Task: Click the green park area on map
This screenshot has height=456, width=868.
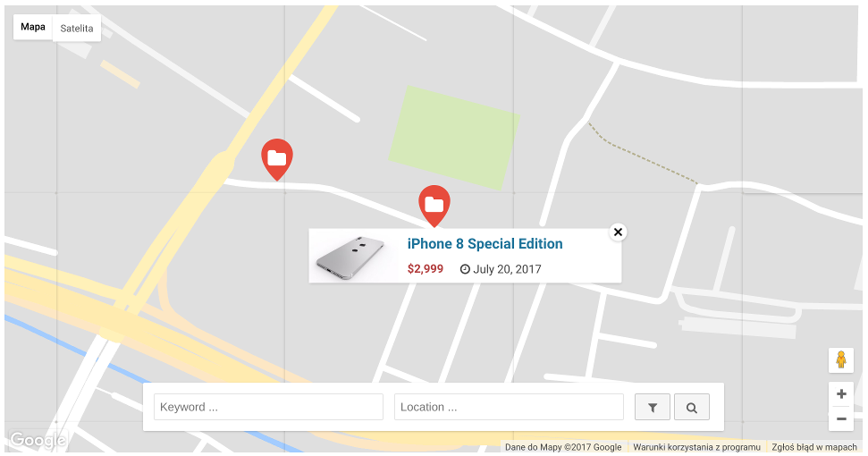Action: click(454, 138)
